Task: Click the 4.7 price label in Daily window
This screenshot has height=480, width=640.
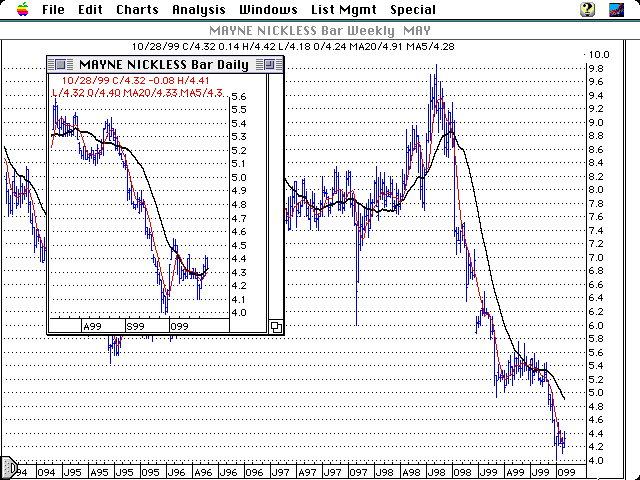Action: coord(239,218)
